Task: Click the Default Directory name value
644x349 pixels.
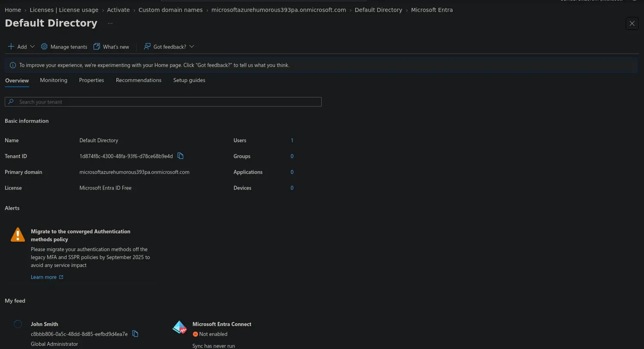Action: tap(99, 141)
